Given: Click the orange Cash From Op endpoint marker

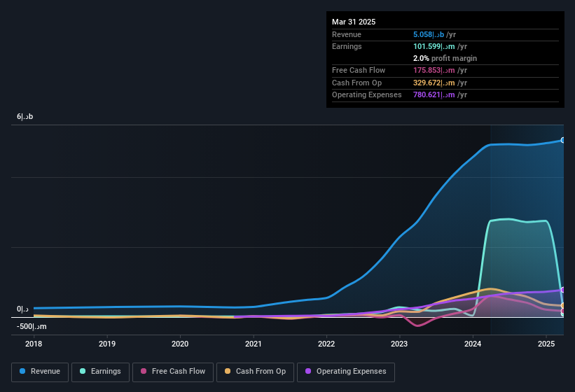Looking at the screenshot, I should coord(563,305).
